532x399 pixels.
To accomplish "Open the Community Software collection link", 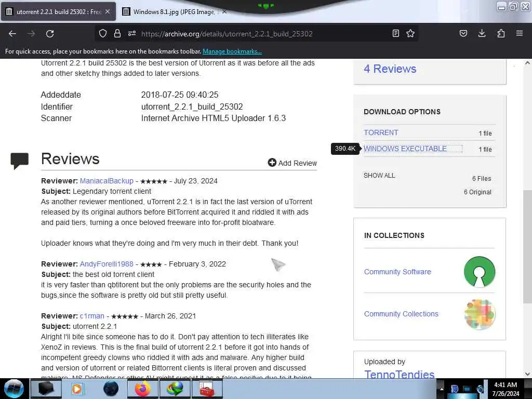I will 397,272.
